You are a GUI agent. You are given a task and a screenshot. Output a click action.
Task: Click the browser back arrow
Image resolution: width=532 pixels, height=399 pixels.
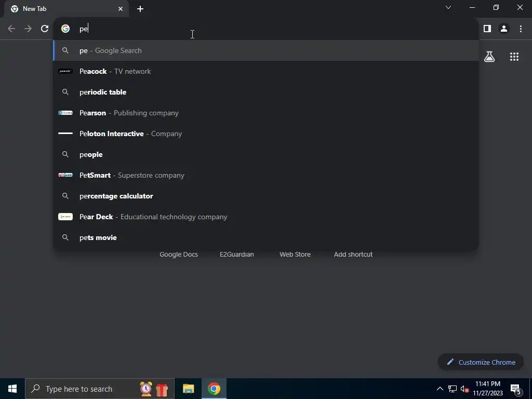point(11,29)
